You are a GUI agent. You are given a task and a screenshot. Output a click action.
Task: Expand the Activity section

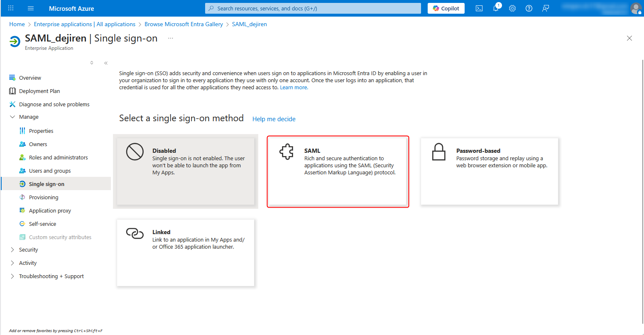[x=12, y=263]
